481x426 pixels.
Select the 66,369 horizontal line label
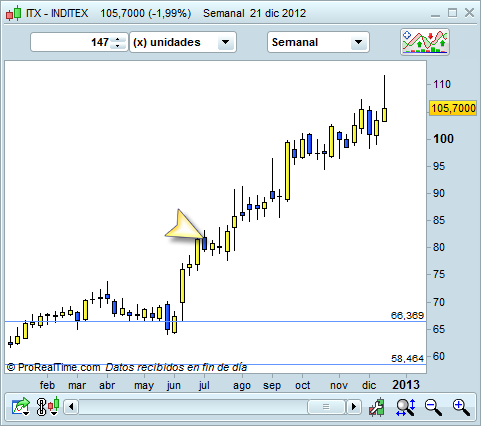tap(407, 315)
